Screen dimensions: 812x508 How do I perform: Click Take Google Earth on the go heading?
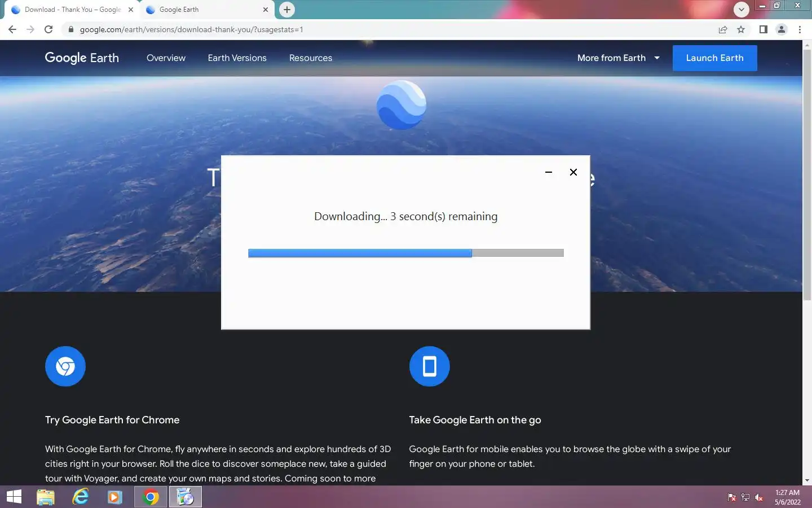coord(475,420)
